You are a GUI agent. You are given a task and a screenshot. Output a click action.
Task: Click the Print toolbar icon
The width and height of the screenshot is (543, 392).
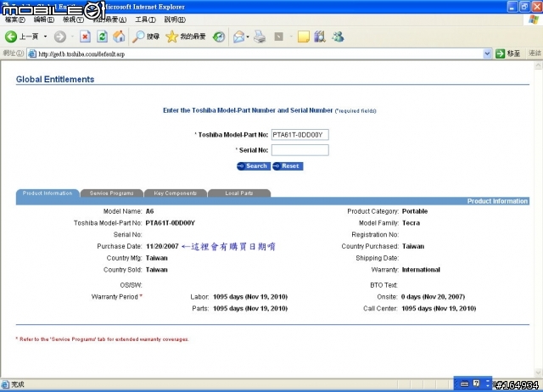260,36
